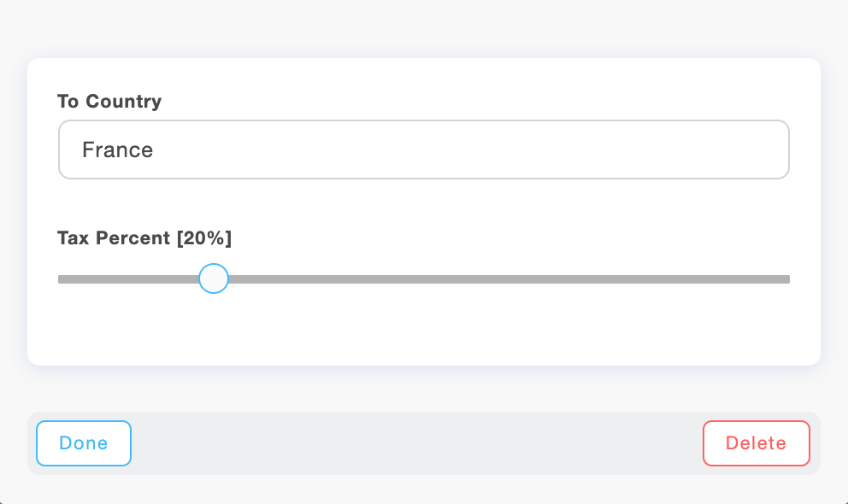Viewport: 848px width, 504px height.
Task: Click the 'Tax Percent [20%]' label
Action: [x=144, y=237]
